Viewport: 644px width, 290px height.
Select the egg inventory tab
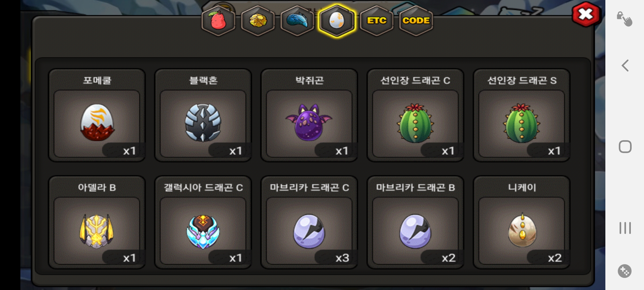click(x=337, y=21)
